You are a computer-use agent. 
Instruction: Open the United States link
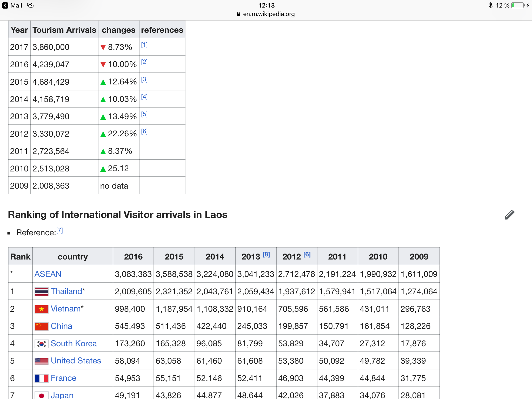tap(76, 361)
